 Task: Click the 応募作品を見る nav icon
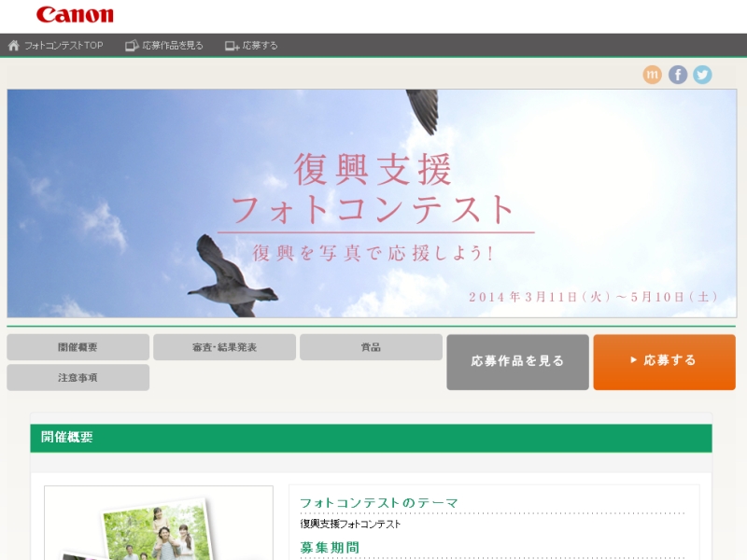coord(132,45)
